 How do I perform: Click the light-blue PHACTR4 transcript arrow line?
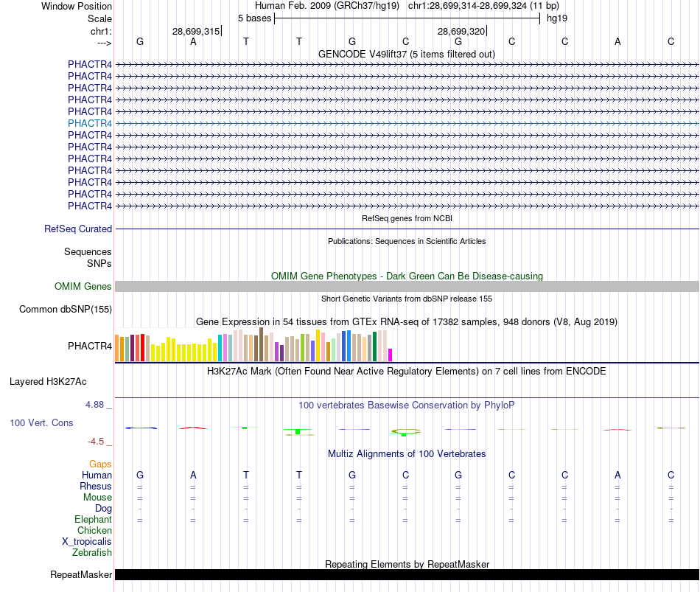click(x=407, y=123)
